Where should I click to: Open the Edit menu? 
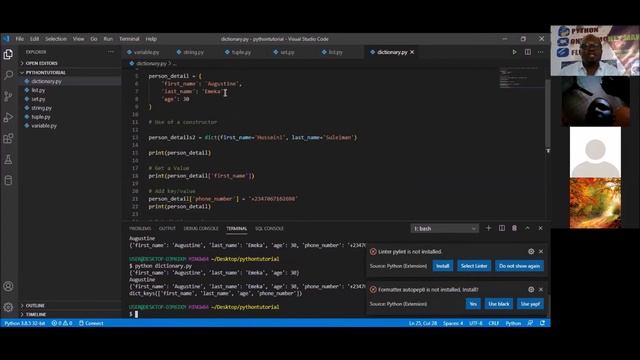(x=34, y=39)
